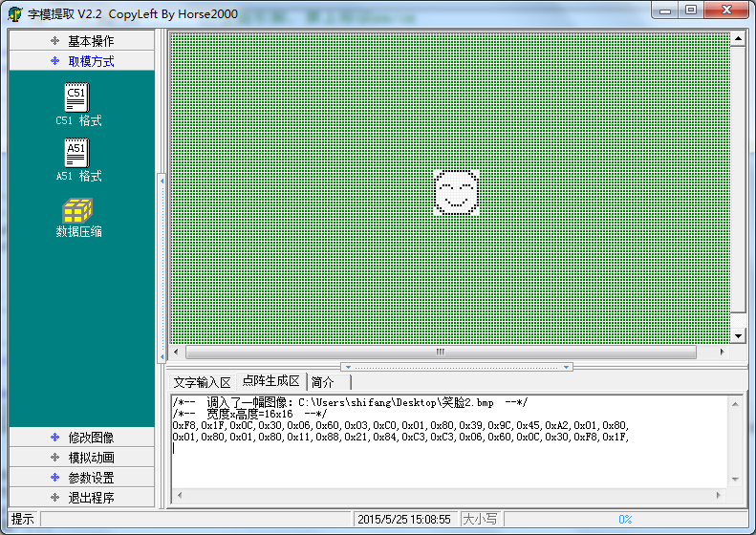The image size is (756, 535).
Task: Click the output text scroll up arrow
Action: pos(735,404)
